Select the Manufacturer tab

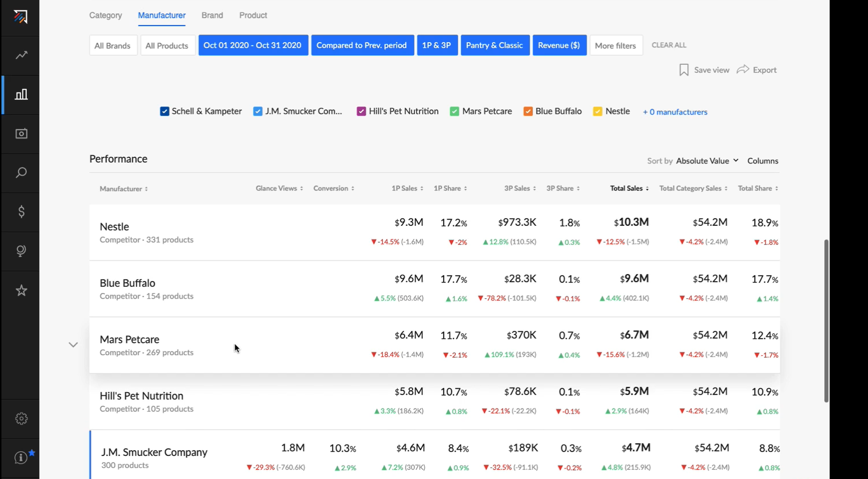coord(162,15)
